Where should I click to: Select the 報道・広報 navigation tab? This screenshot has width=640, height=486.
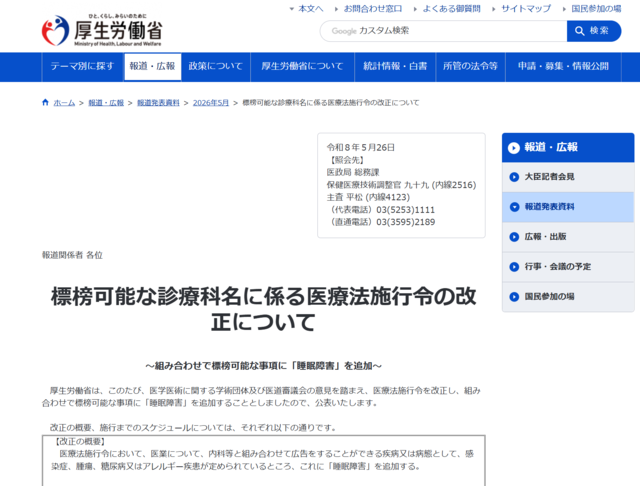(x=153, y=67)
